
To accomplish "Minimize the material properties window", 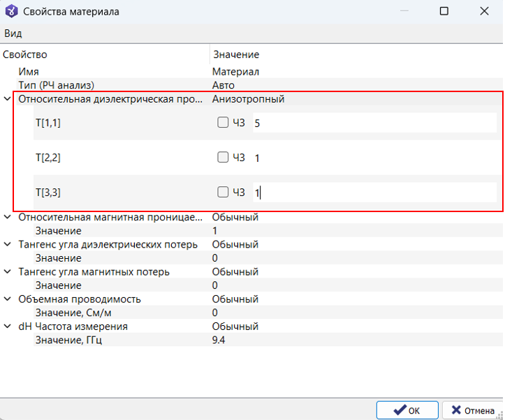I will click(404, 11).
